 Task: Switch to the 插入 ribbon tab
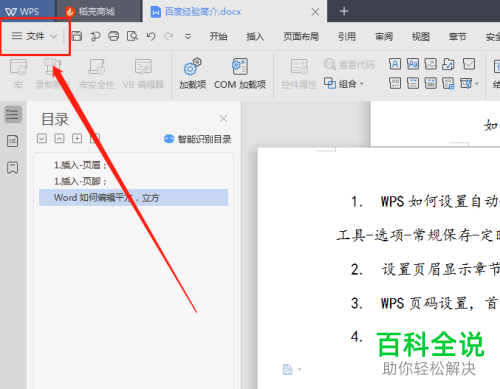[255, 36]
